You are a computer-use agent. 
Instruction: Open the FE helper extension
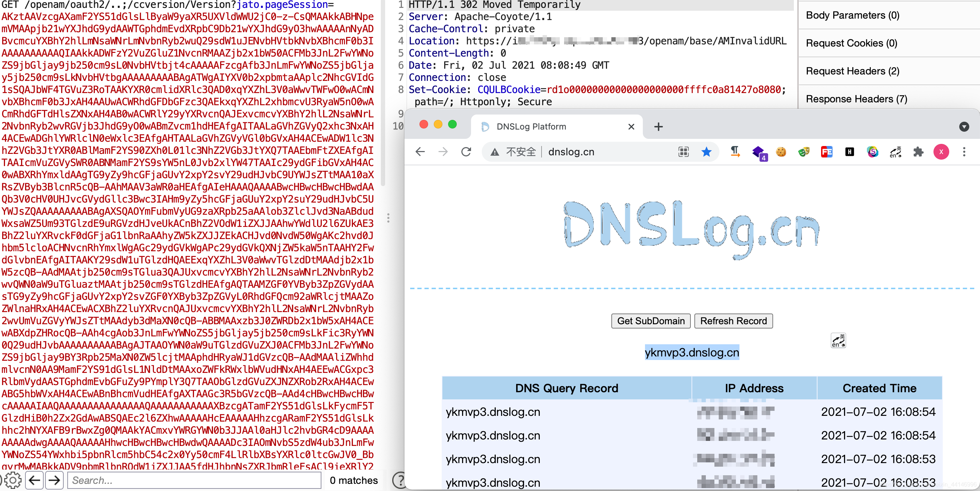point(827,152)
